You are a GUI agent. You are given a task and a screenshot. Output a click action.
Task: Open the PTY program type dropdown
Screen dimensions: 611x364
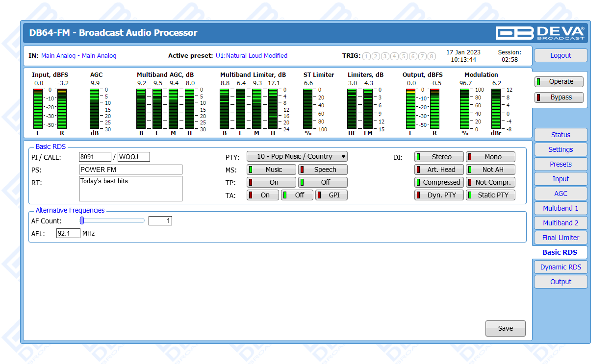297,156
